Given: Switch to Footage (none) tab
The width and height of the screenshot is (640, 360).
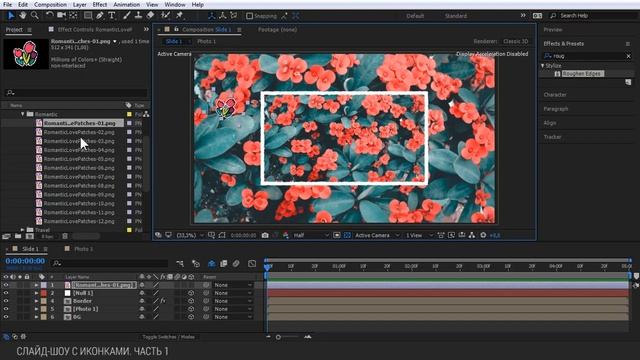Looking at the screenshot, I should [x=277, y=29].
